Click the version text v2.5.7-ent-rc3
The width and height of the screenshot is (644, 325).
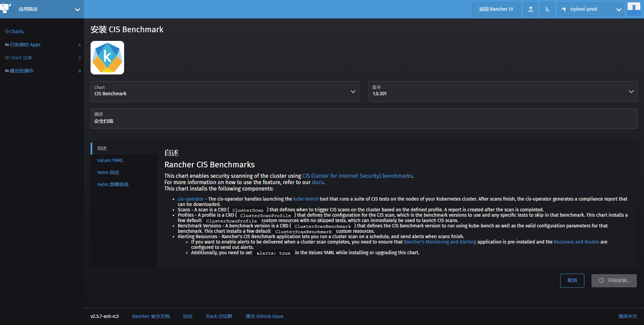pos(105,316)
